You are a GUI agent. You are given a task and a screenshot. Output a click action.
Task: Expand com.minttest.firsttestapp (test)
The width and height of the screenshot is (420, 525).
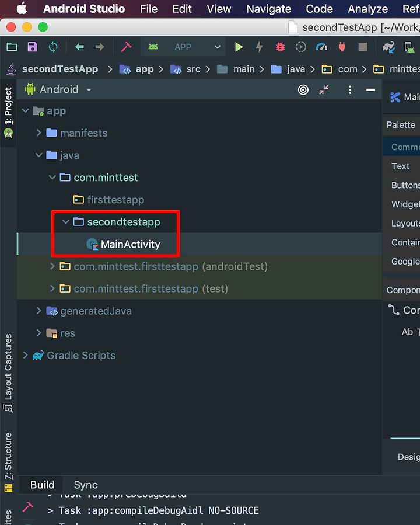point(52,288)
